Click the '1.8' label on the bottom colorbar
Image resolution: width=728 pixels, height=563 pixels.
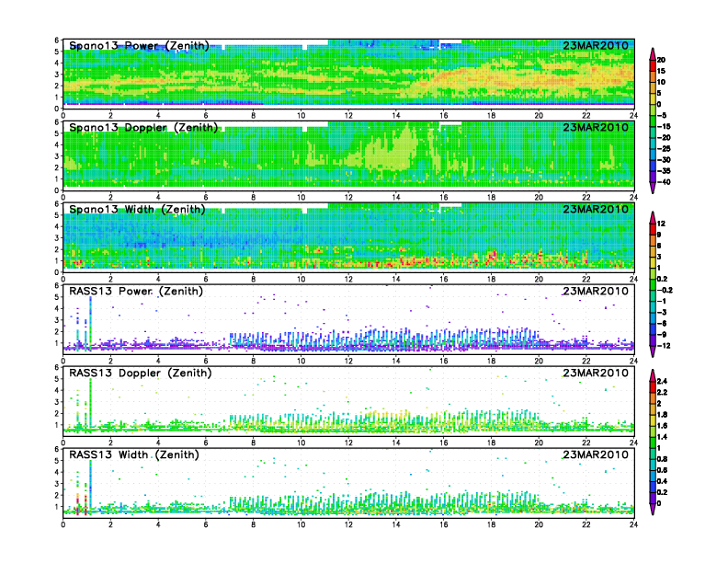(662, 414)
